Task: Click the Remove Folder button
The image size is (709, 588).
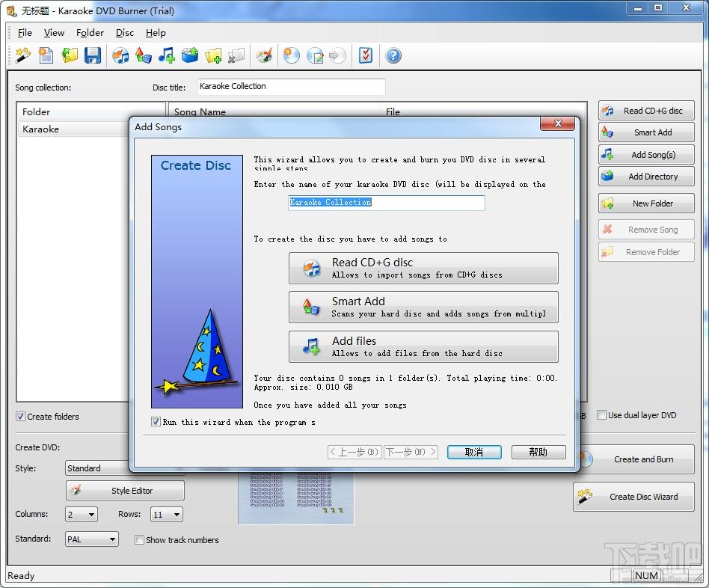Action: tap(646, 252)
